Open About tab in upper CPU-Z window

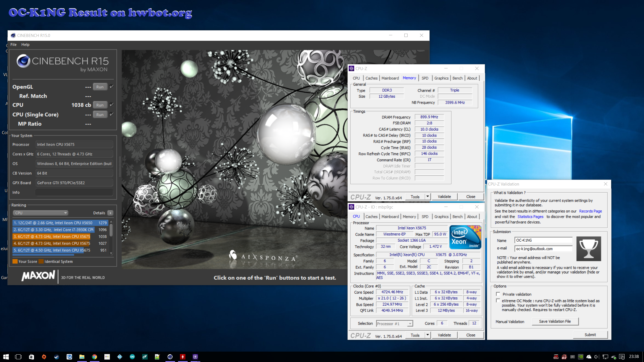point(472,78)
